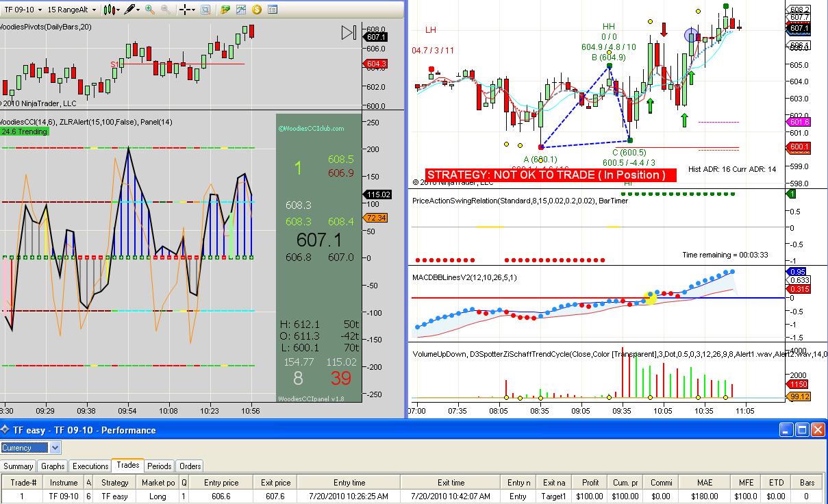Viewport: 828px width, 504px height.
Task: Switch to the Periods tab
Action: (160, 466)
